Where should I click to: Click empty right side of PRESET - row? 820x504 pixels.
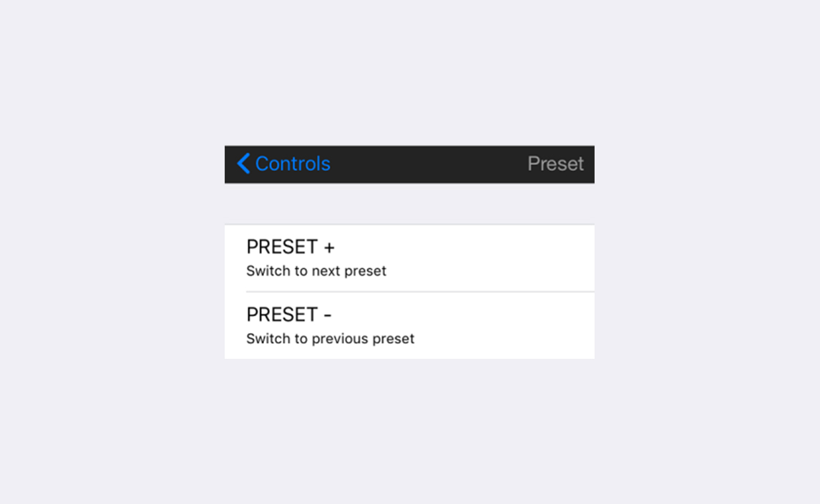point(515,325)
